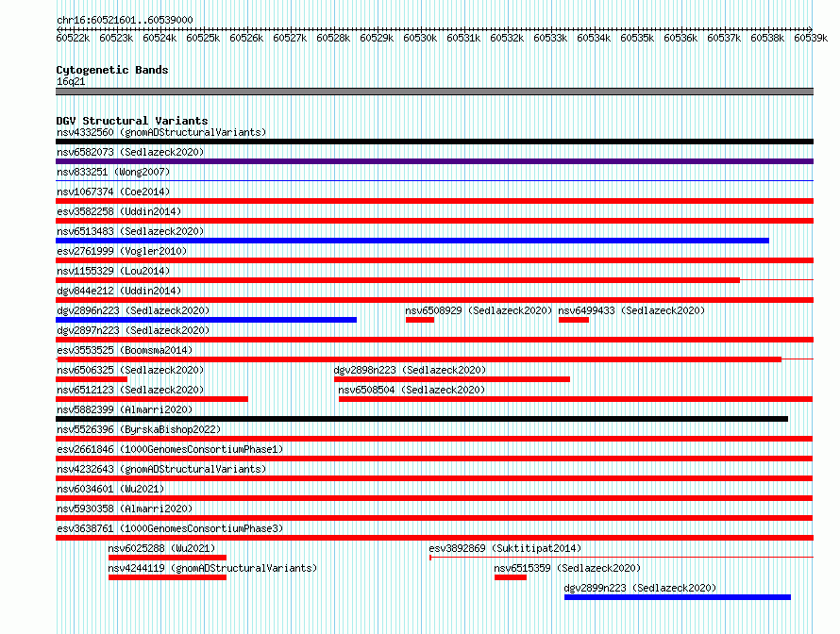Click the blue dgv2899n223 variant bar
The height and width of the screenshot is (634, 840).
pos(678,597)
